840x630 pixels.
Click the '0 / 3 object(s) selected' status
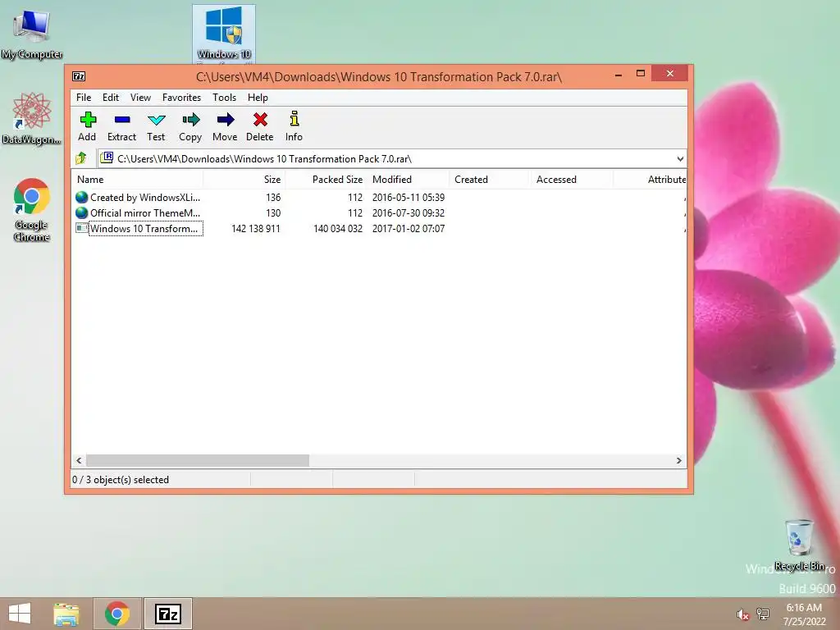(121, 479)
